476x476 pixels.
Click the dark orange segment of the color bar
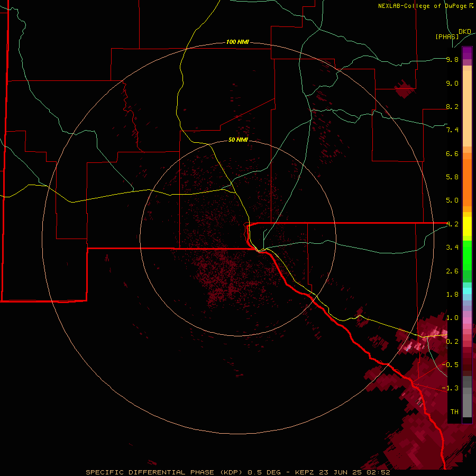467,183
